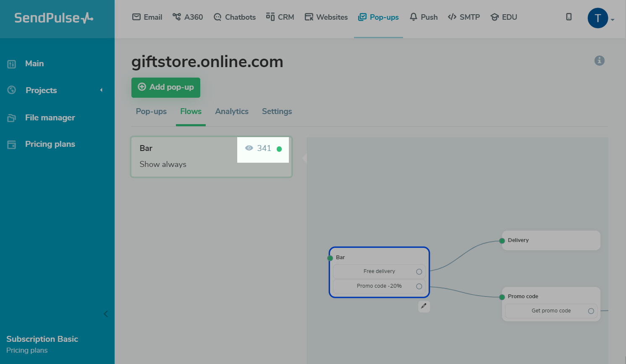Viewport: 626px width, 364px height.
Task: Open the user avatar T
Action: pyautogui.click(x=598, y=18)
